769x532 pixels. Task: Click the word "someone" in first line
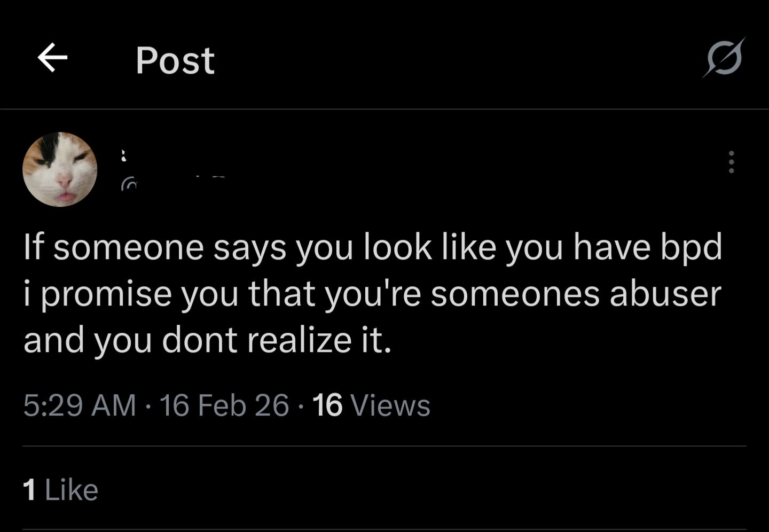(x=128, y=247)
